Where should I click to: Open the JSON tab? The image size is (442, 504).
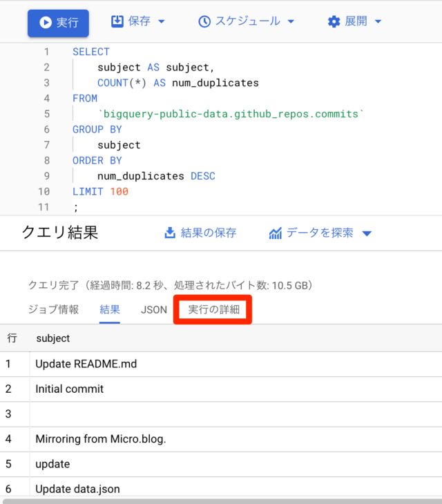pos(154,309)
